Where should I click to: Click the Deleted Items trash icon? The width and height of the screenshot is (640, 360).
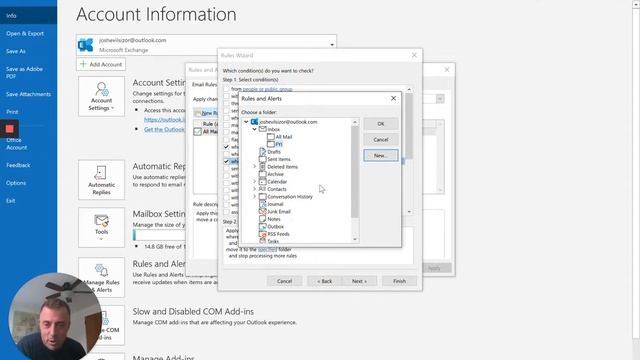(x=262, y=167)
